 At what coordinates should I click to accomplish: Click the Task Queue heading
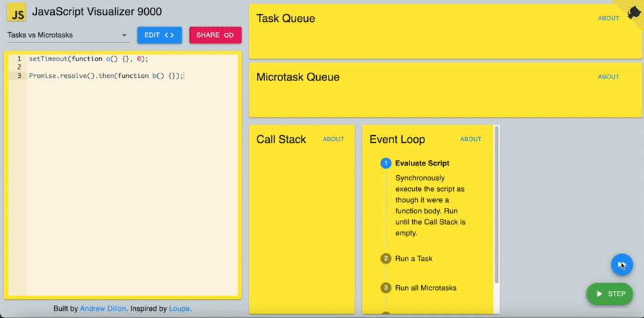click(x=285, y=19)
